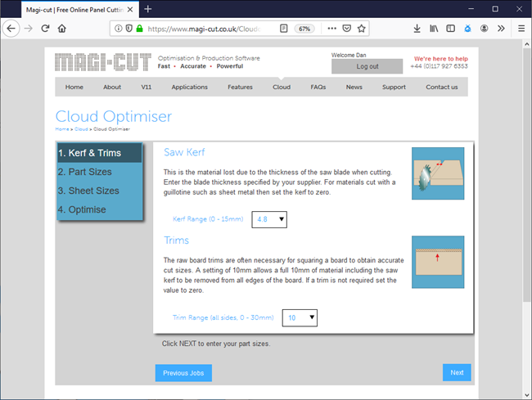Open the page actions three-dot menu

[331, 28]
